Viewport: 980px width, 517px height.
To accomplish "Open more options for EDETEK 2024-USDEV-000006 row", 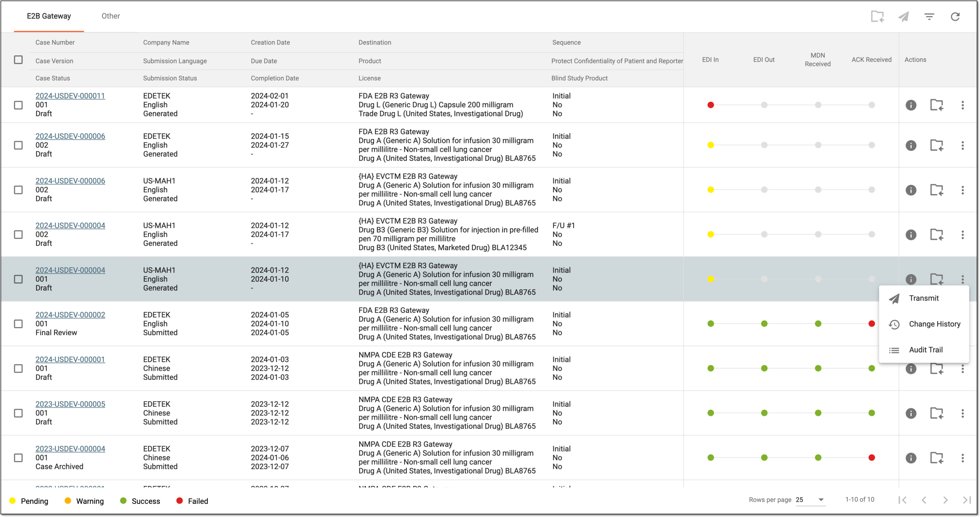I will pyautogui.click(x=963, y=145).
